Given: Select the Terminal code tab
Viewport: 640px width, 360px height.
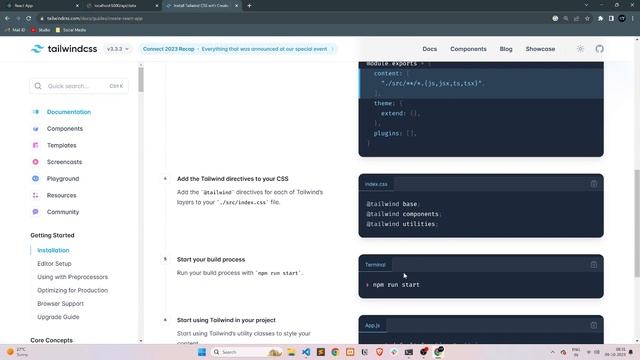Looking at the screenshot, I should [375, 265].
